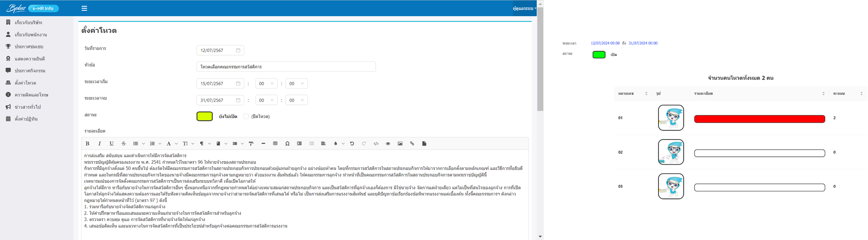Screen dimensions: 868x240
Task: Insert a hyperlink with the link icon
Action: (x=412, y=143)
